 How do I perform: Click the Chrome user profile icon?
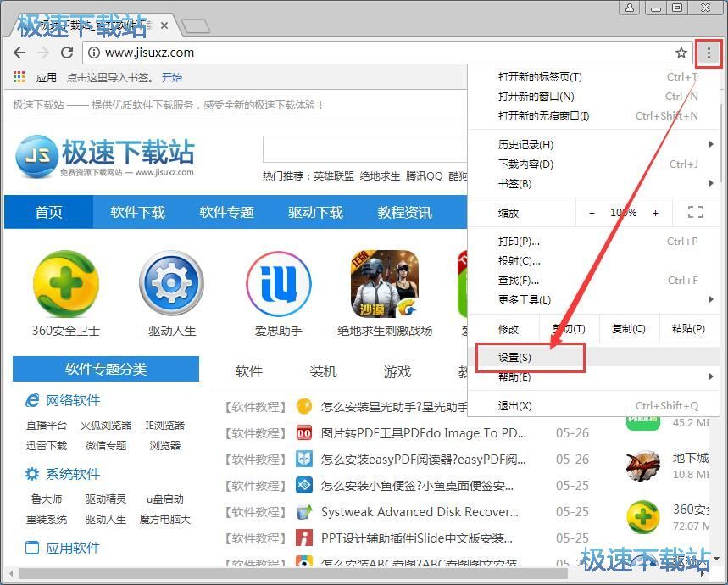pyautogui.click(x=630, y=8)
